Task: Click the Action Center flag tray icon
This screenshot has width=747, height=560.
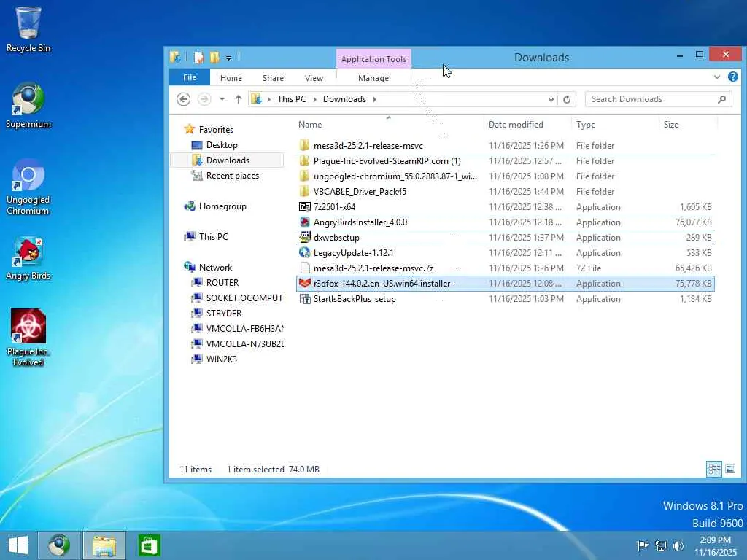Action: coord(643,545)
